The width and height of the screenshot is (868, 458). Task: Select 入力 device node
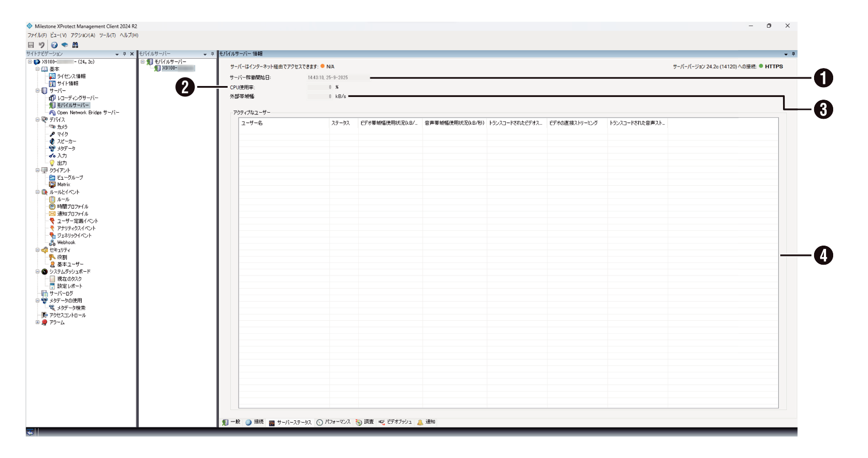(x=62, y=156)
